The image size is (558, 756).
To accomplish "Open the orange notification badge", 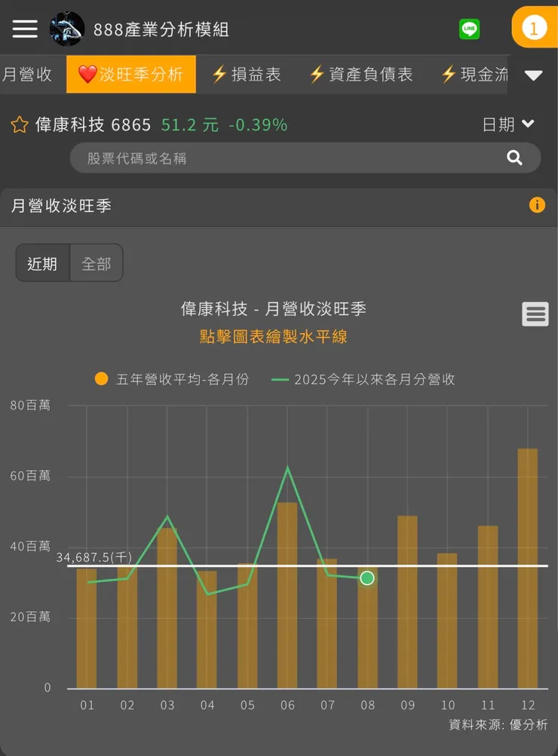I will click(535, 27).
